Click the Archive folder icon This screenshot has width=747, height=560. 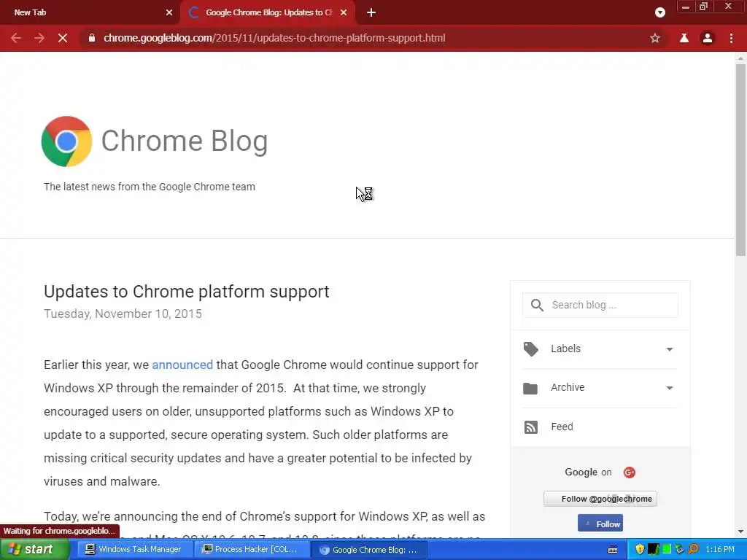coord(530,388)
